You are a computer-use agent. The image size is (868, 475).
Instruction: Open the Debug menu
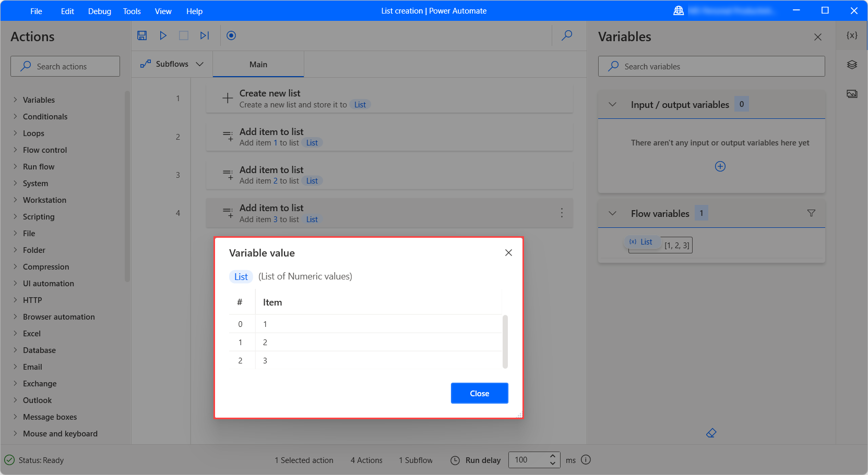pyautogui.click(x=99, y=11)
